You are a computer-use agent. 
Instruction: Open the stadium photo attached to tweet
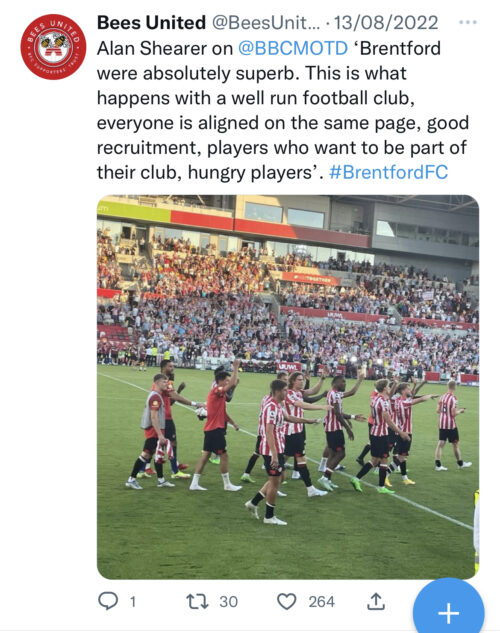pyautogui.click(x=288, y=387)
